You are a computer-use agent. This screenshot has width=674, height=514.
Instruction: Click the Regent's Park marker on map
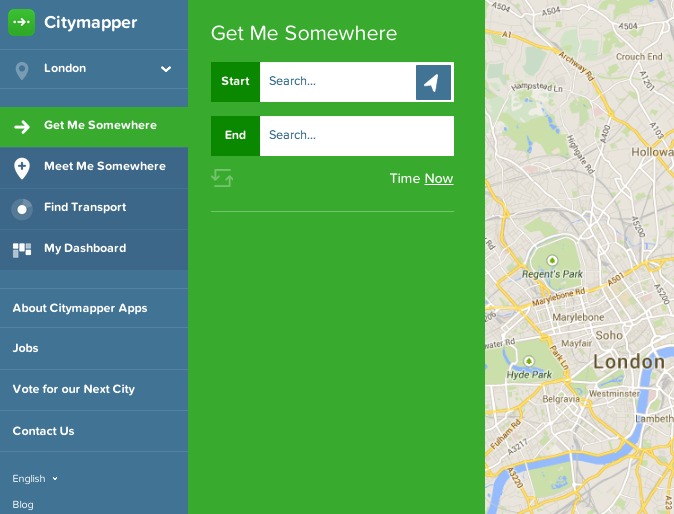(x=551, y=260)
